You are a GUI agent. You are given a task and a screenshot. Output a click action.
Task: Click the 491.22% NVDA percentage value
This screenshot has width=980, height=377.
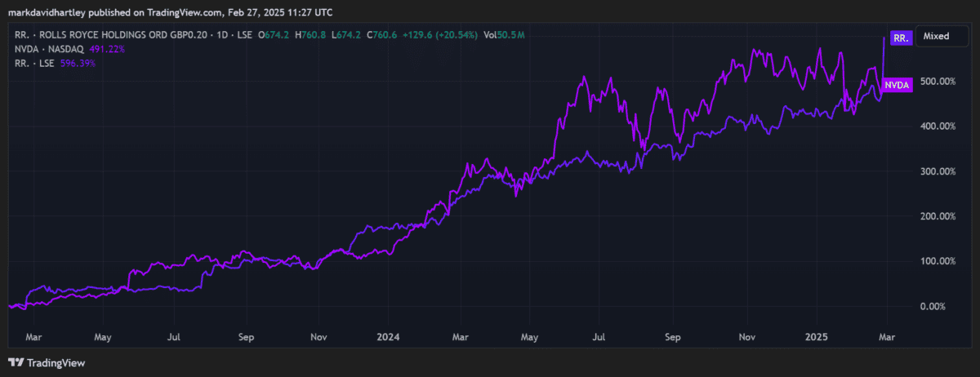click(x=106, y=49)
